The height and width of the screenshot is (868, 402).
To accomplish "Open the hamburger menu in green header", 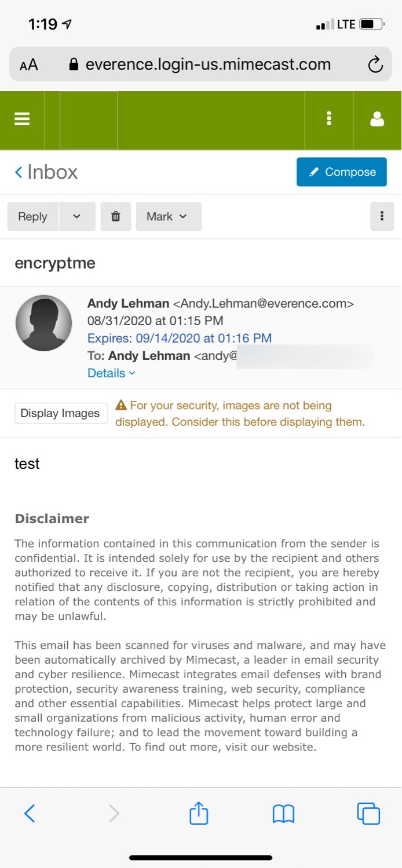I will (22, 119).
